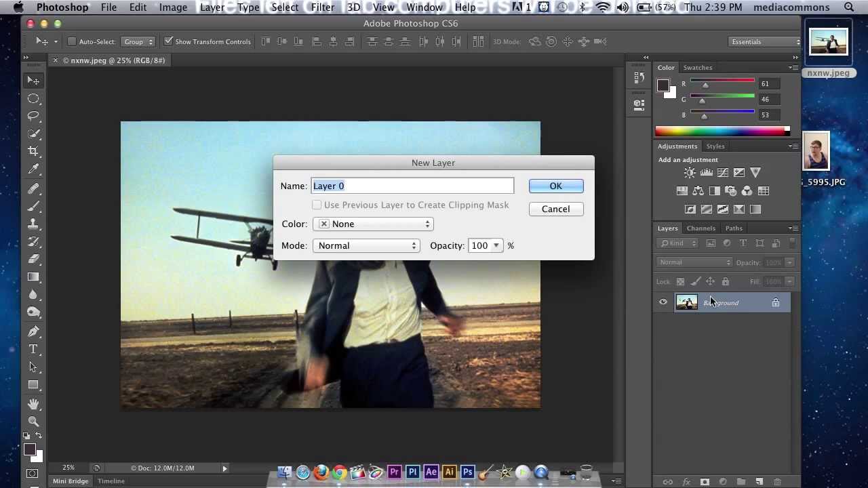Cancel the New Layer dialog
The height and width of the screenshot is (488, 868).
(x=555, y=209)
